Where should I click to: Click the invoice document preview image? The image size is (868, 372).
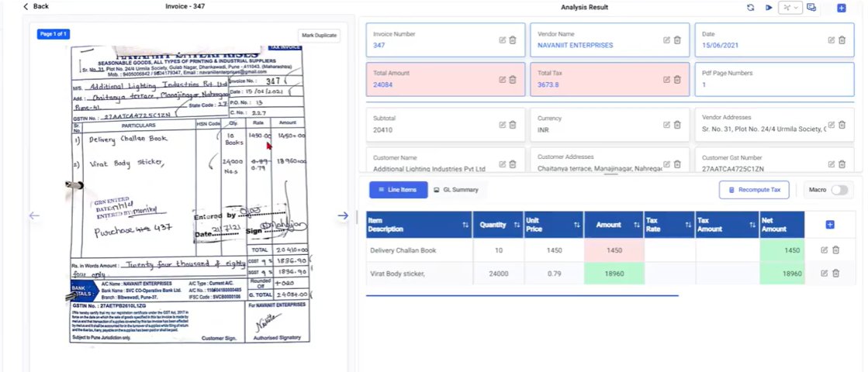coord(188,194)
